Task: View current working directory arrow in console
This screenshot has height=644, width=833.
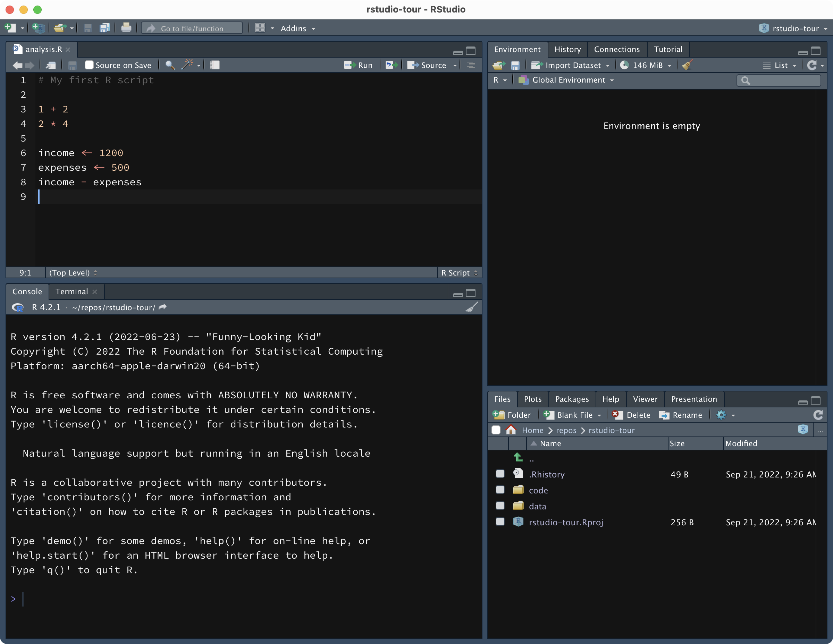Action: pyautogui.click(x=163, y=307)
